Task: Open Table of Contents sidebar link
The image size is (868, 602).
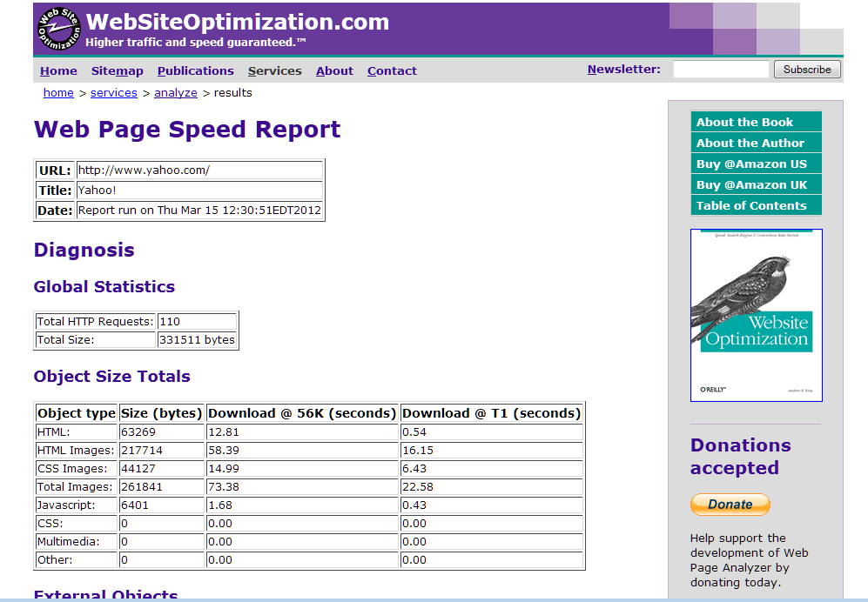Action: 757,205
